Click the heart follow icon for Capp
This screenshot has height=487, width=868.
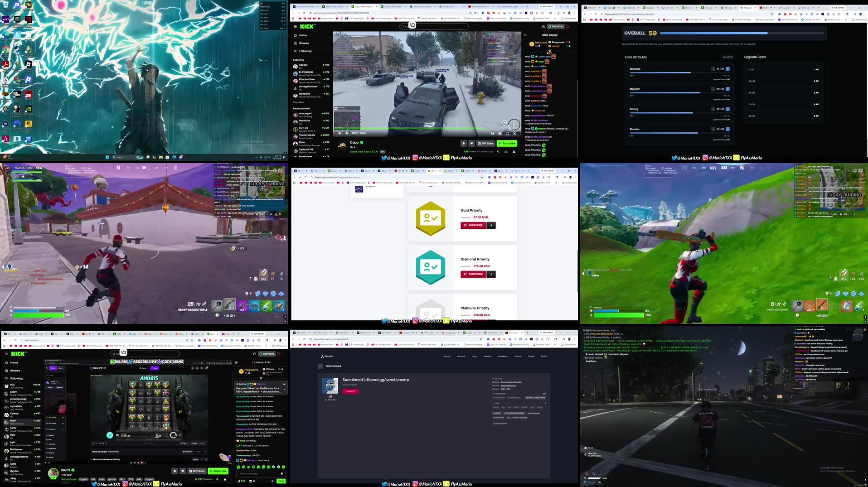point(471,143)
